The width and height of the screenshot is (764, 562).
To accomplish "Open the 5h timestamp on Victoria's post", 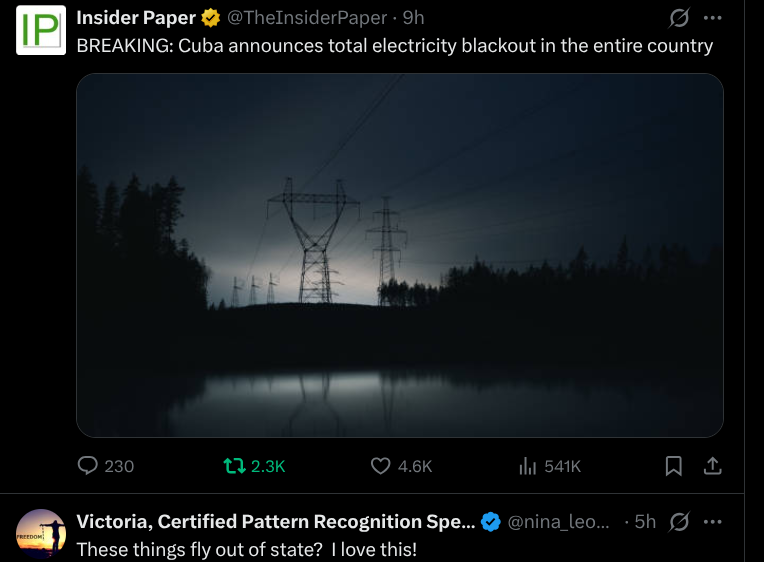I will [x=646, y=522].
